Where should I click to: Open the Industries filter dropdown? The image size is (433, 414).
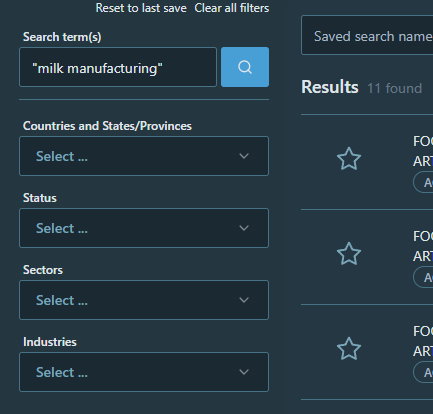click(144, 372)
